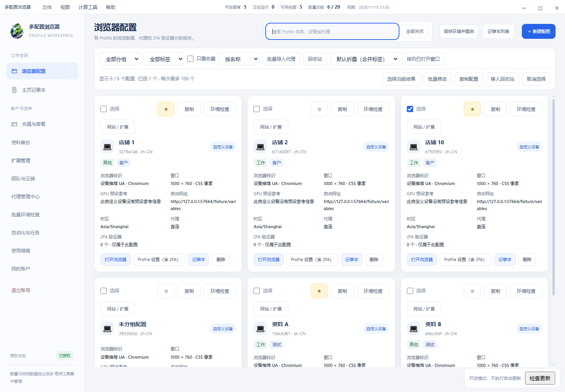This screenshot has width=565, height=392.
Task: Click 删除 on the 店铺 2 card
Action: (x=374, y=260)
